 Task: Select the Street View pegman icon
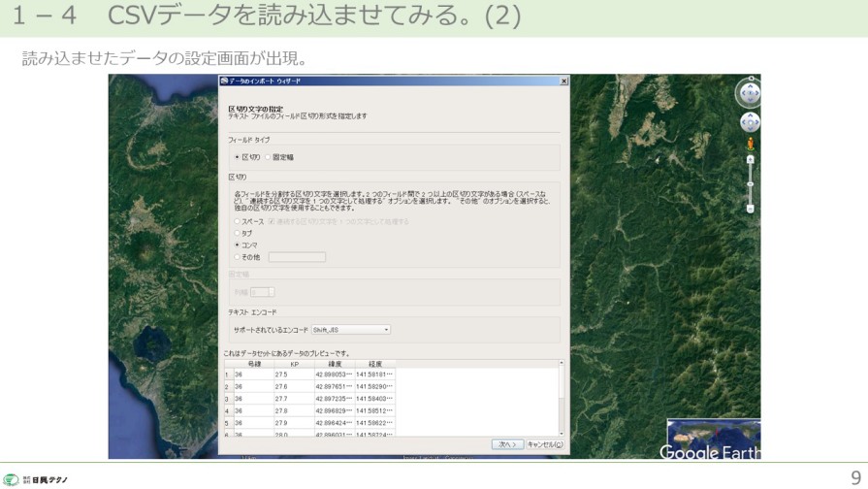pos(750,145)
